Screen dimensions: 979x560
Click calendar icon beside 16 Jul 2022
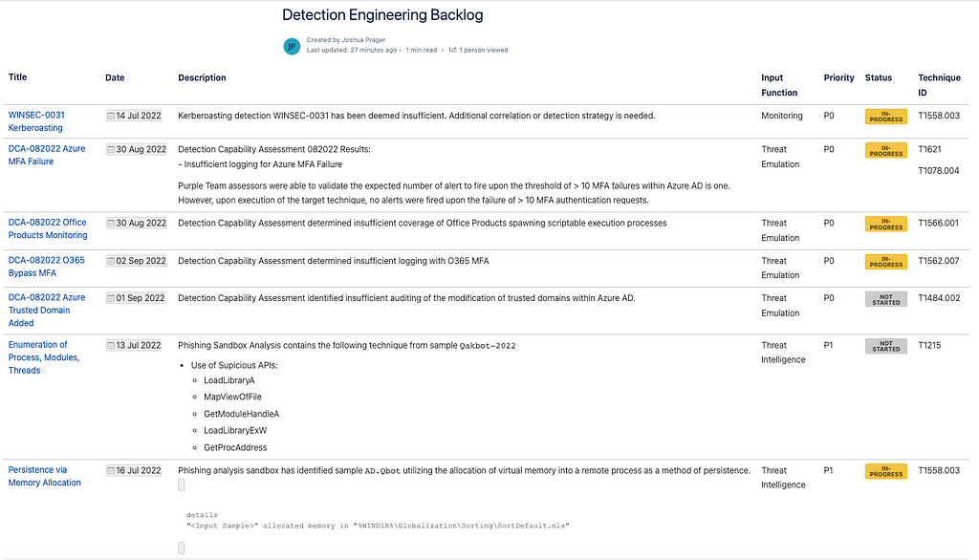pyautogui.click(x=111, y=471)
